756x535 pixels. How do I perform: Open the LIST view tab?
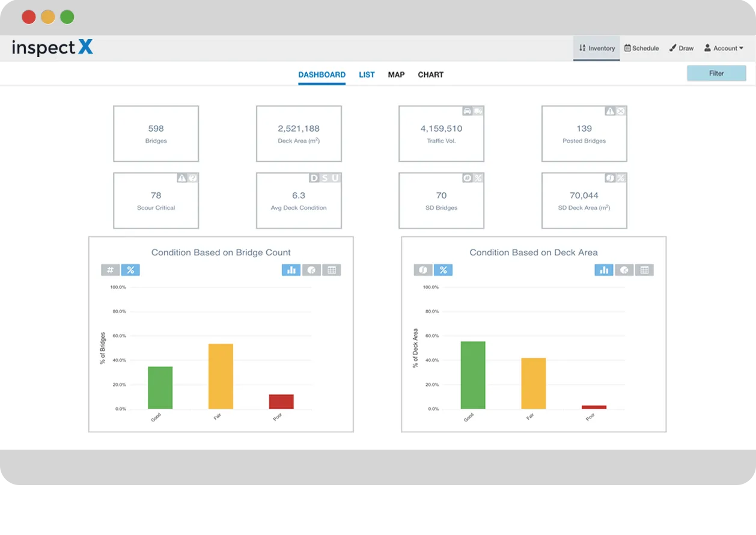tap(367, 75)
